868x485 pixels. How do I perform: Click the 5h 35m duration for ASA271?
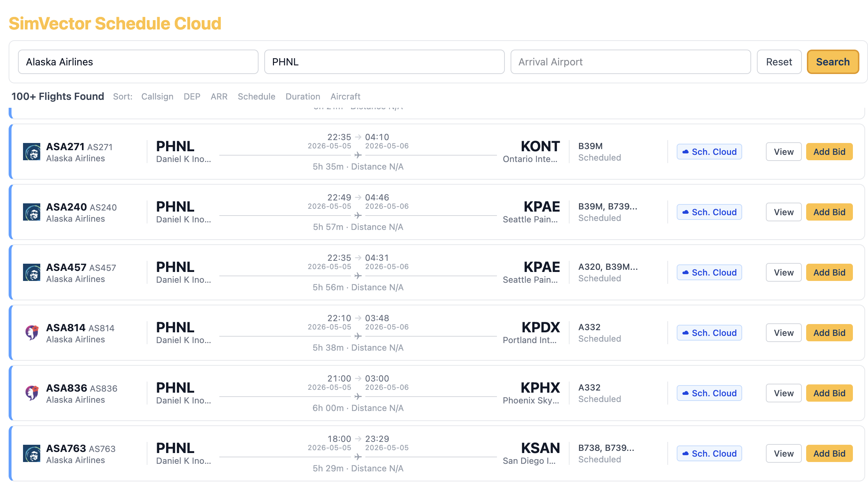(328, 167)
